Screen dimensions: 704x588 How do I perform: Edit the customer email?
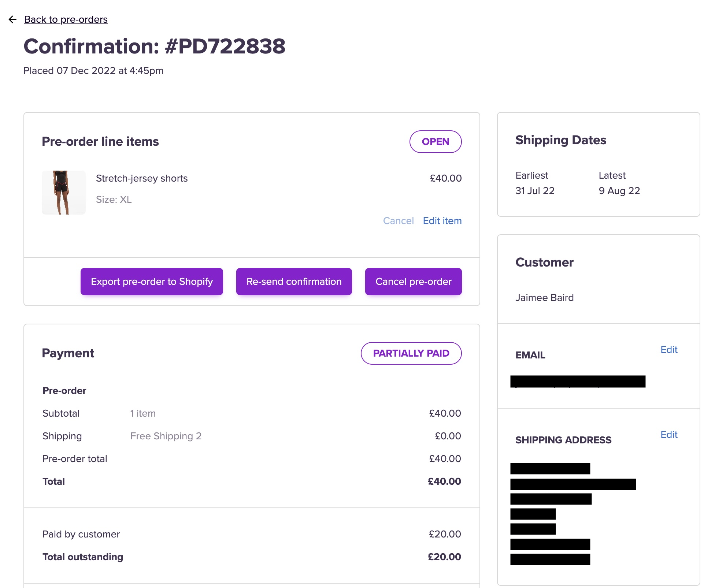(x=668, y=350)
